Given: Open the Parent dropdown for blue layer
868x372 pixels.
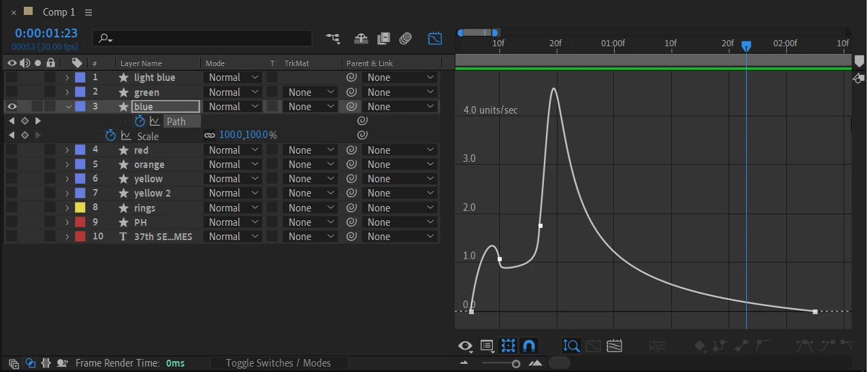Looking at the screenshot, I should [x=399, y=106].
